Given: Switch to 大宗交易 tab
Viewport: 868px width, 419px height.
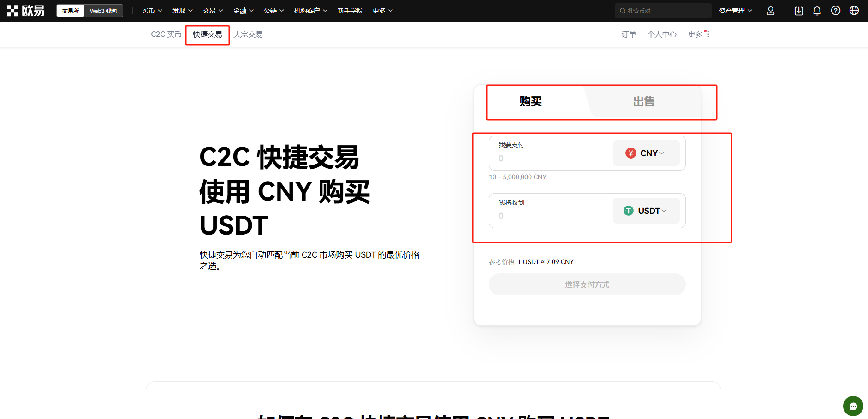Looking at the screenshot, I should [x=248, y=35].
